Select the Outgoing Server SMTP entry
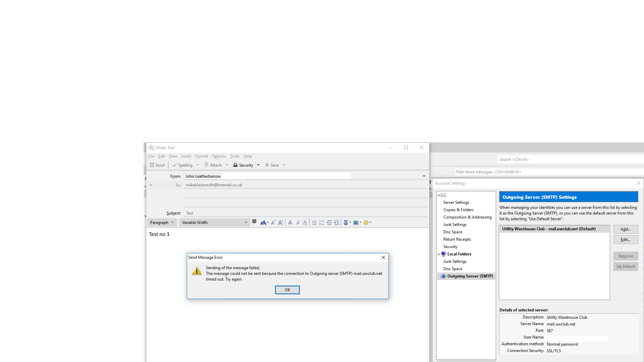The width and height of the screenshot is (644, 362). pyautogui.click(x=467, y=276)
